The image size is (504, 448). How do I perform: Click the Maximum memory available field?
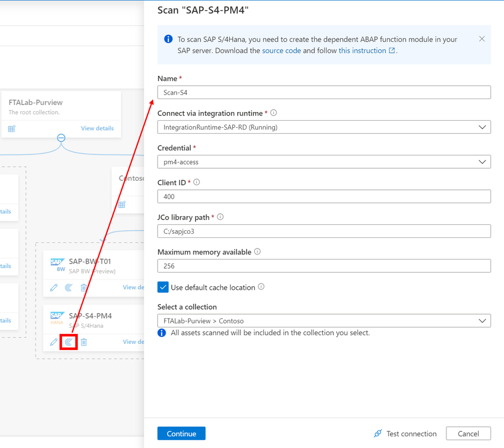pos(324,266)
